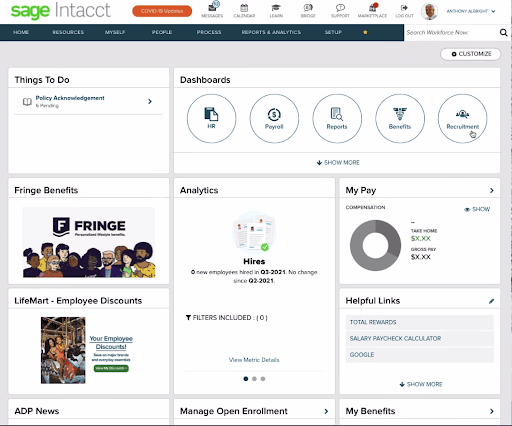
Task: Click the COVID-19 Updates button
Action: (162, 11)
